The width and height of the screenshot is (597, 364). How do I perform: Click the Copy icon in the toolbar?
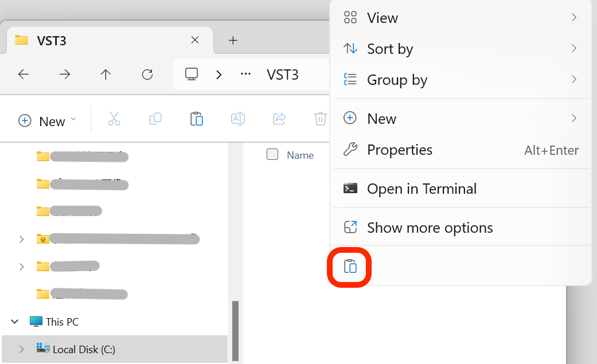(155, 119)
